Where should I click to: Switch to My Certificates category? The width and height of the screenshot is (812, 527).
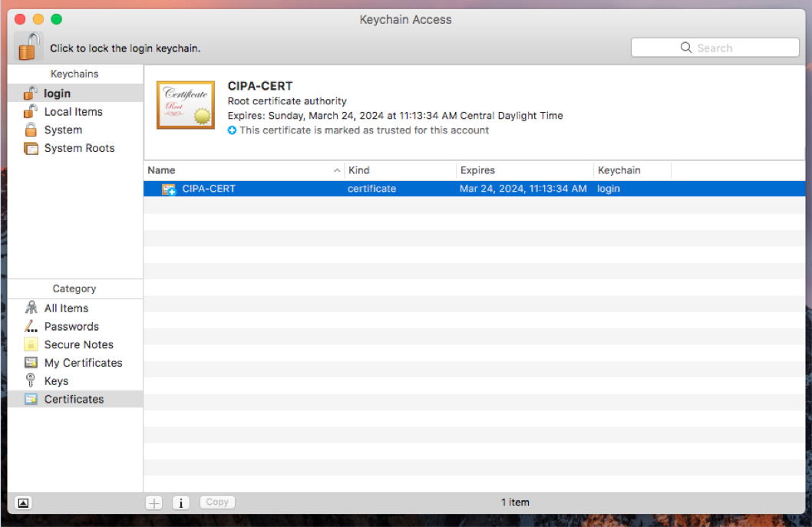(83, 363)
